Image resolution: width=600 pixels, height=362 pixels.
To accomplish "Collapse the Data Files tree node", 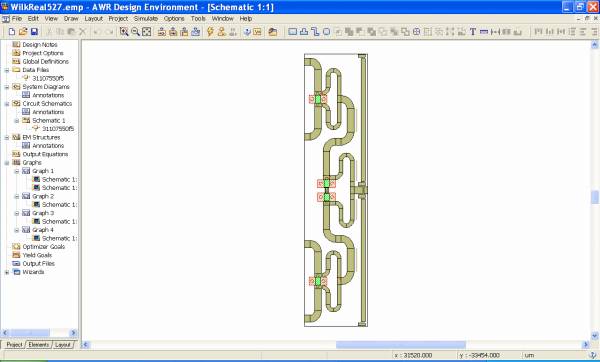I will 7,70.
